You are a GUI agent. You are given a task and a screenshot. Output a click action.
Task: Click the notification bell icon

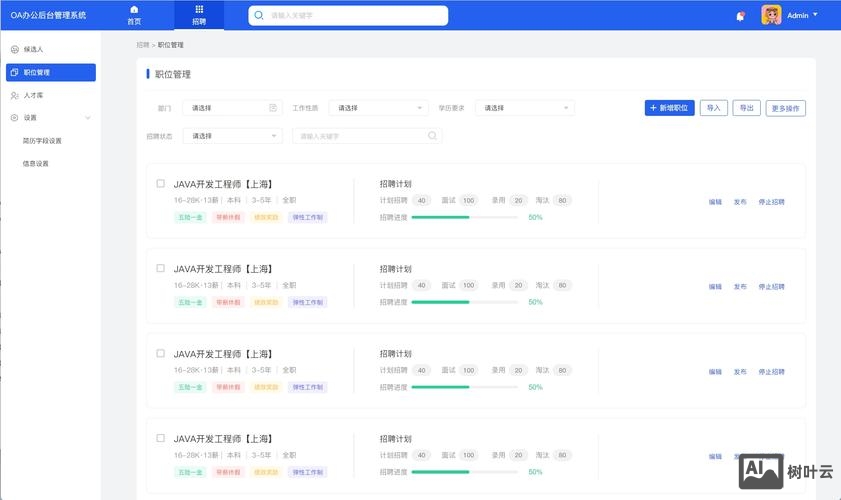(740, 16)
